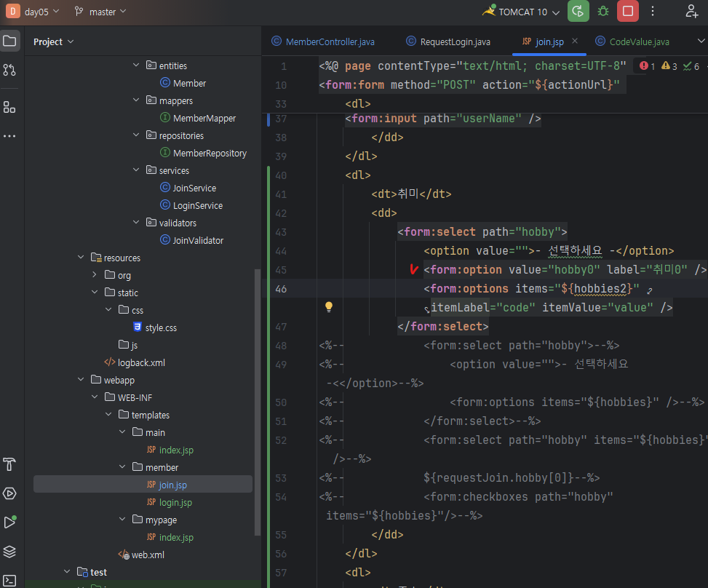Open the Structure tool window icon

[9, 107]
